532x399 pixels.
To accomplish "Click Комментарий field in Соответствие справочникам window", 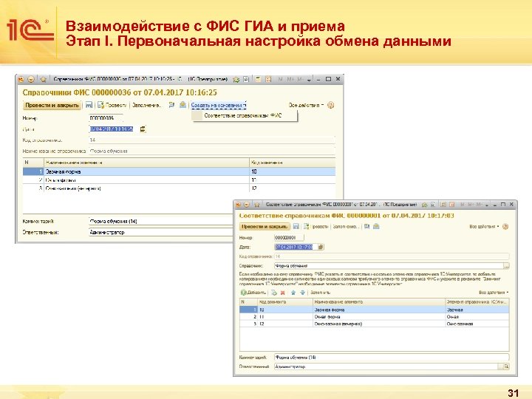I will tap(392, 358).
